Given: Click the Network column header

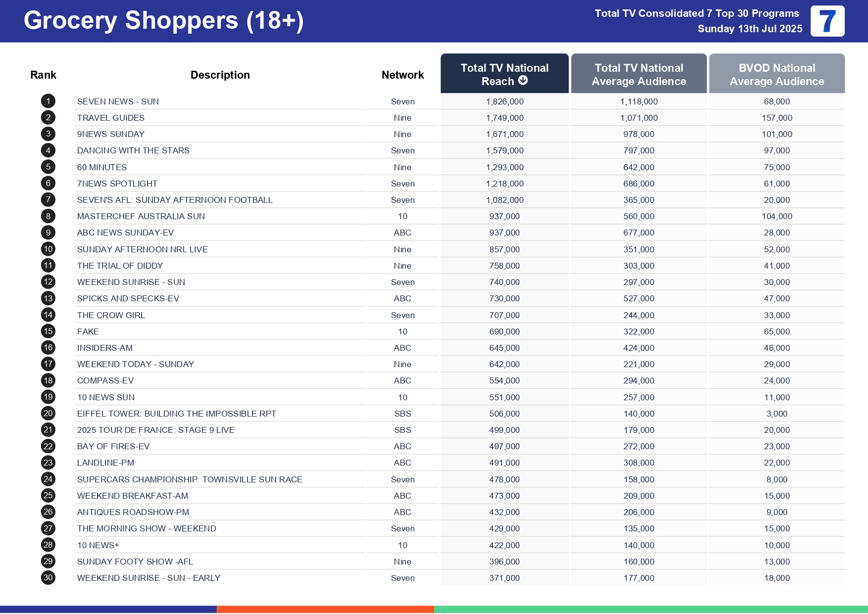Looking at the screenshot, I should pos(402,75).
